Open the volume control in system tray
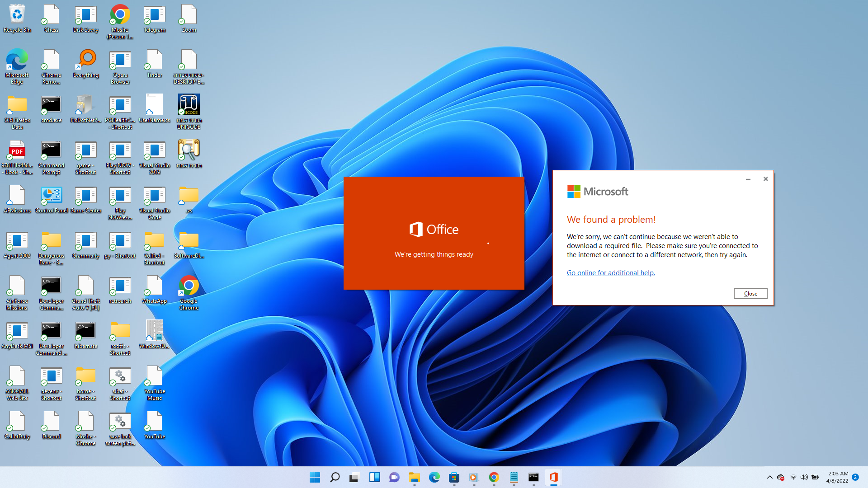The image size is (868, 488). (804, 477)
